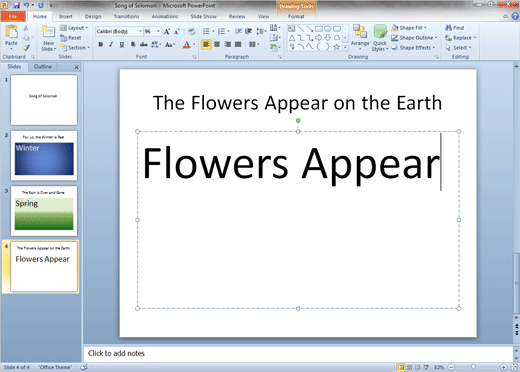Screen dimensions: 520x372
Task: Switch to the Insert tab
Action: pos(66,16)
